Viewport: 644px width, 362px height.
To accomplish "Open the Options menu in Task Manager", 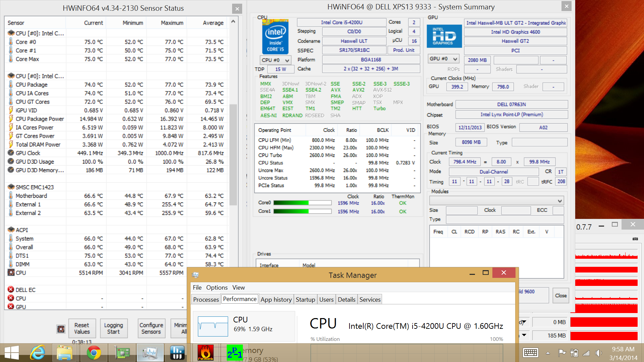I will pos(217,287).
